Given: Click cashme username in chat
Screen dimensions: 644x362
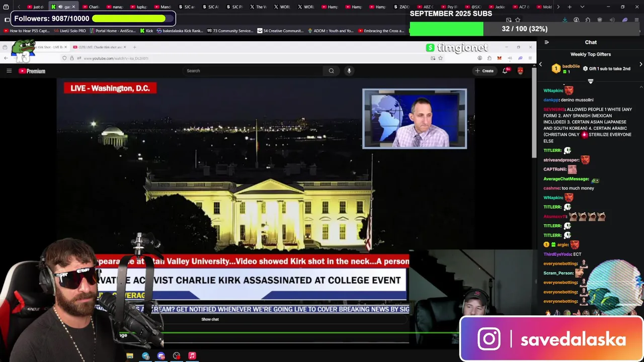Looking at the screenshot, I should point(551,189).
